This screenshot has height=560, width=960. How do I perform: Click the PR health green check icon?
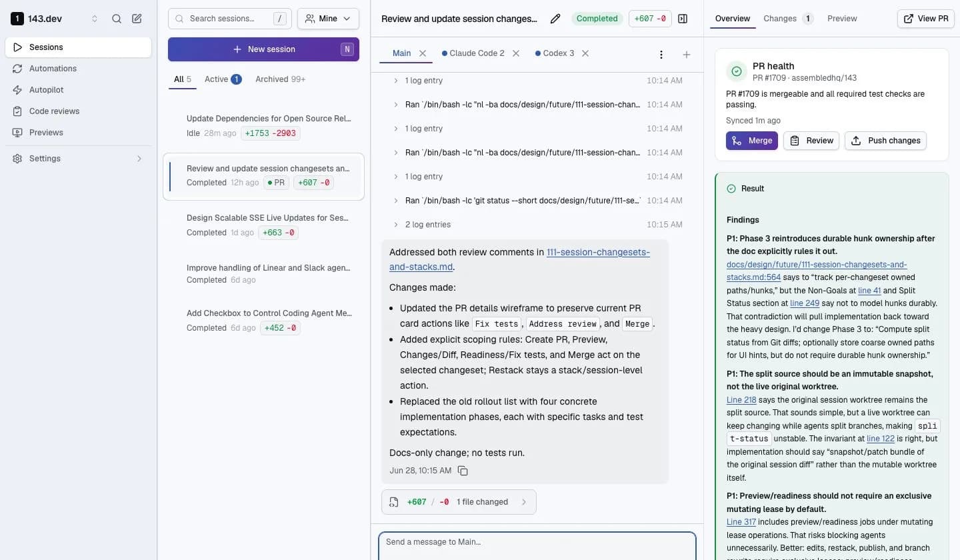point(736,71)
